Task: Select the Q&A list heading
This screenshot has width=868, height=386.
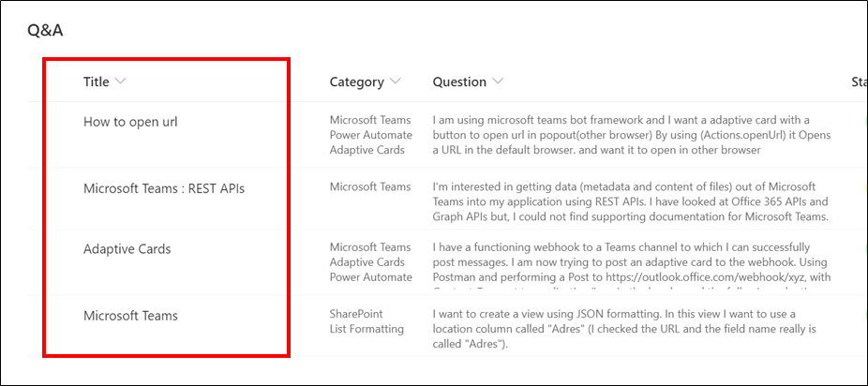Action: click(45, 30)
